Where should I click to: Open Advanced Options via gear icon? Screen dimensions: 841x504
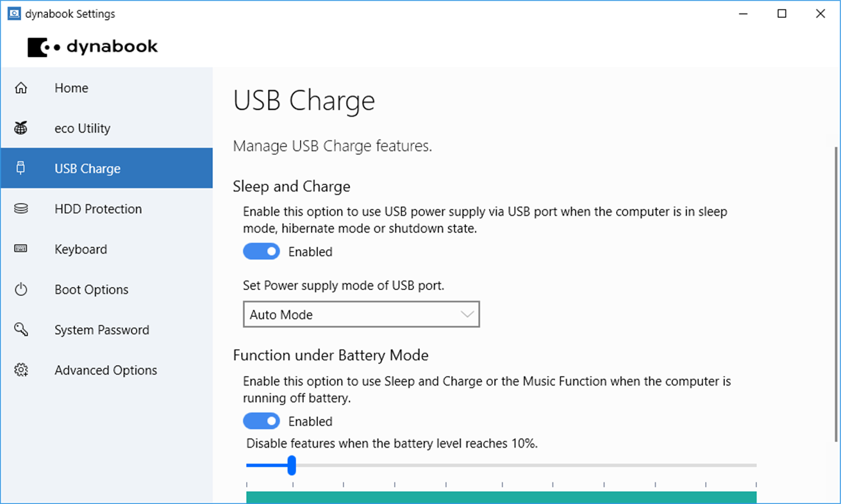21,370
